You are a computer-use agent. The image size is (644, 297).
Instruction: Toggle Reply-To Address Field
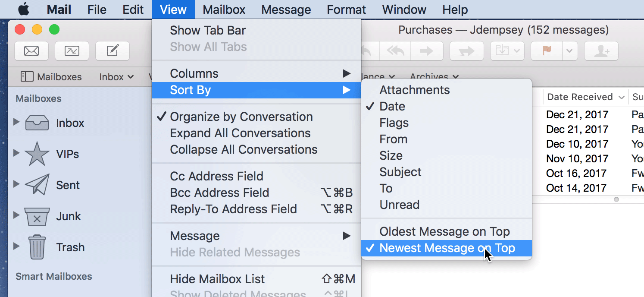256,209
